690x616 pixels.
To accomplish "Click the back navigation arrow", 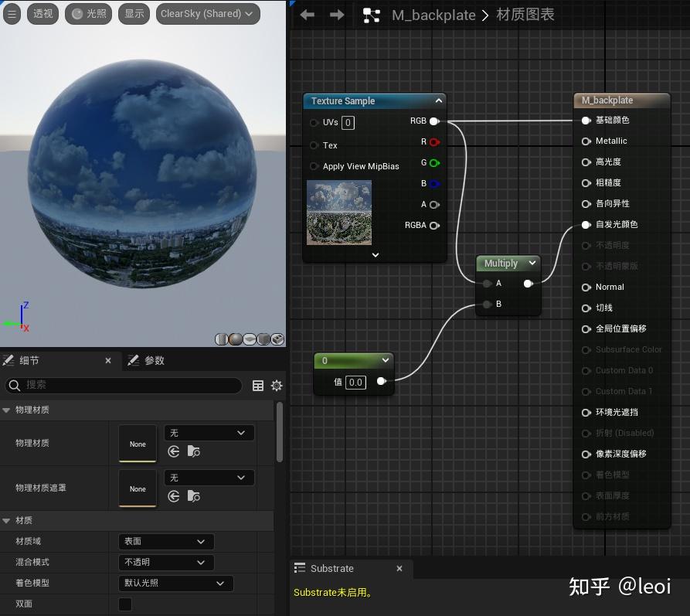I will pyautogui.click(x=306, y=14).
